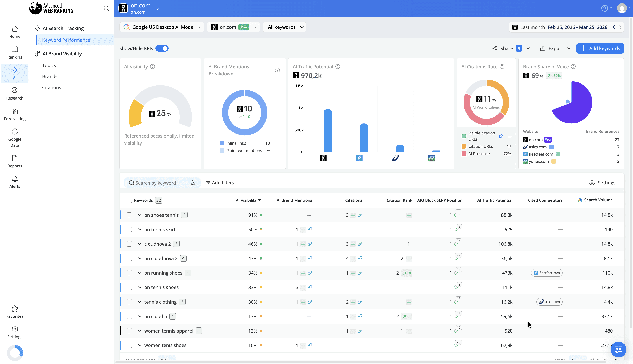The image size is (633, 364).
Task: Open the fleetfeet.com cited competitor link
Action: (x=547, y=273)
